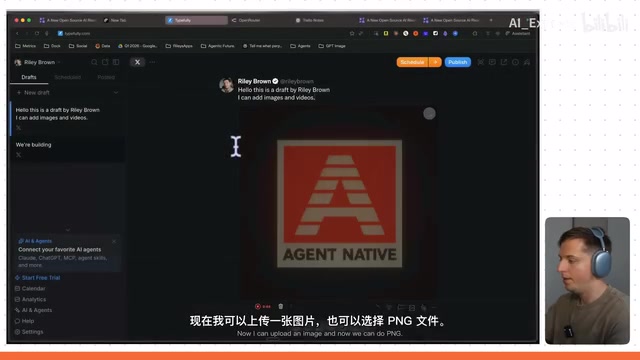Dismiss the AI & Agents promo card
640x360 pixels.
(x=114, y=241)
